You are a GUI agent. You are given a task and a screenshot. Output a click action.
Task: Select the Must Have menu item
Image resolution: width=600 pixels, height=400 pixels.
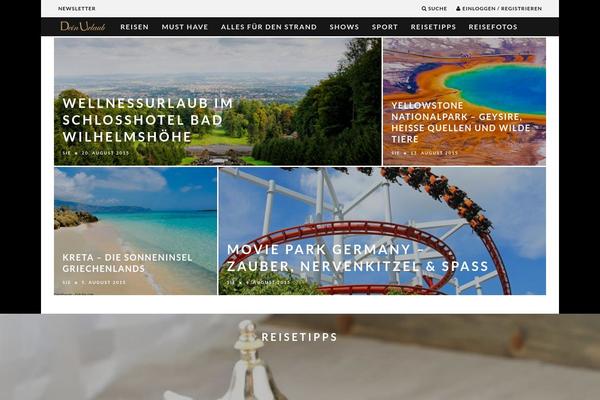coord(185,27)
